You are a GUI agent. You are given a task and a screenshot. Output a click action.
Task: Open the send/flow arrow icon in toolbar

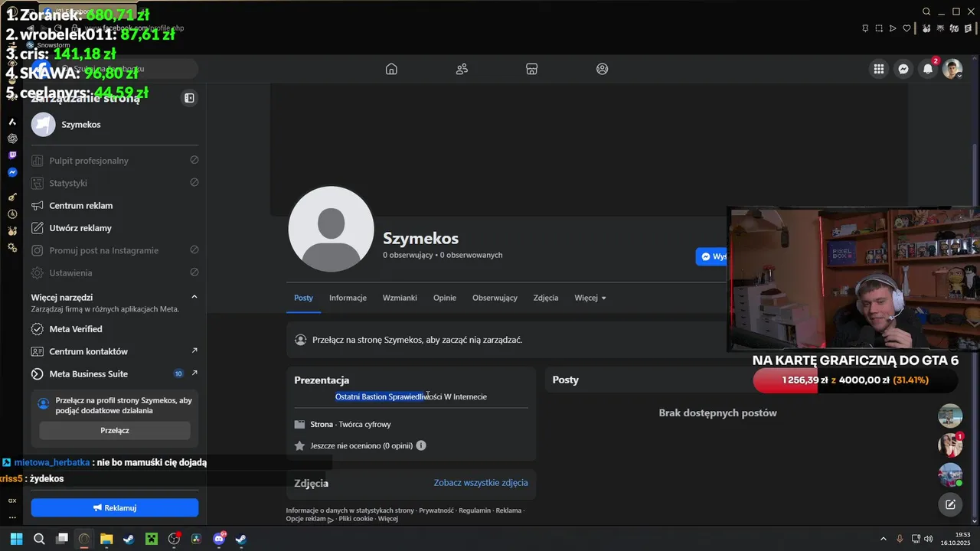coord(893,28)
